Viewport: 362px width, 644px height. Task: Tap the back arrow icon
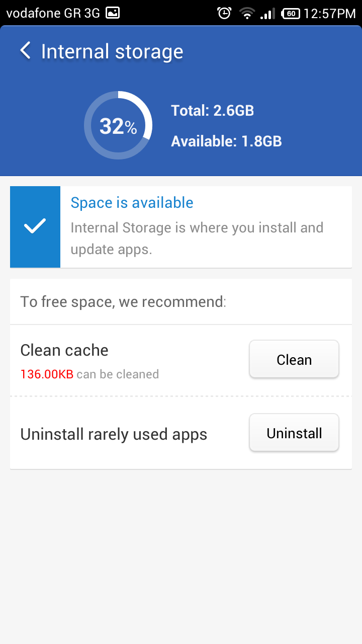[25, 51]
